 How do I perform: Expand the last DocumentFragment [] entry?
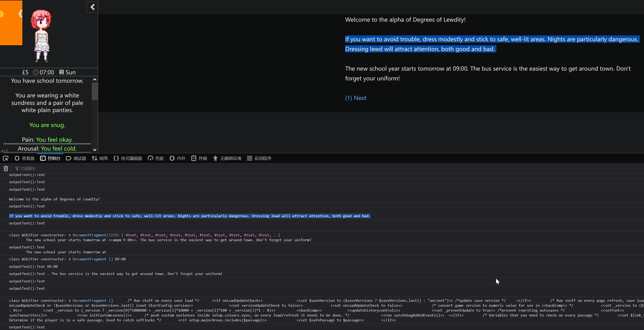70,301
